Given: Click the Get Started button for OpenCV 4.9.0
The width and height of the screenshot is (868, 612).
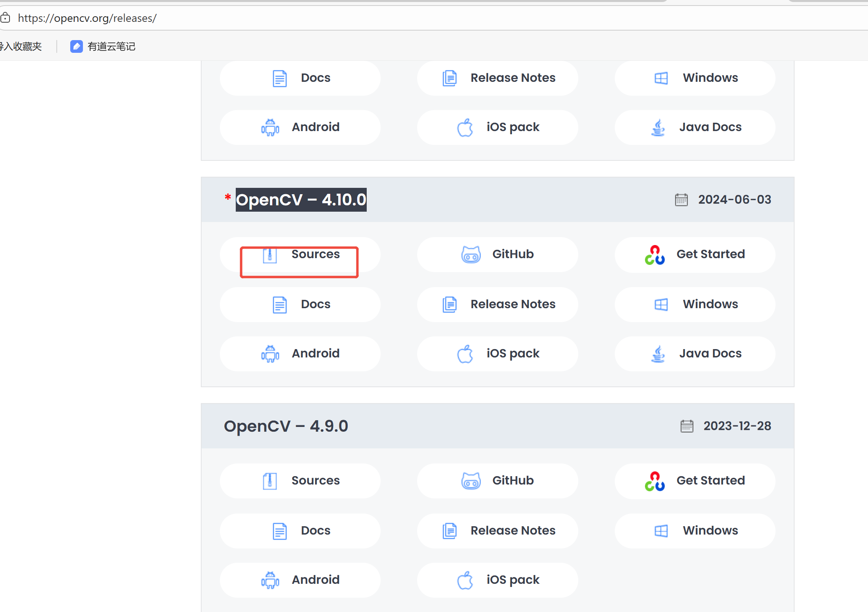Looking at the screenshot, I should 695,481.
